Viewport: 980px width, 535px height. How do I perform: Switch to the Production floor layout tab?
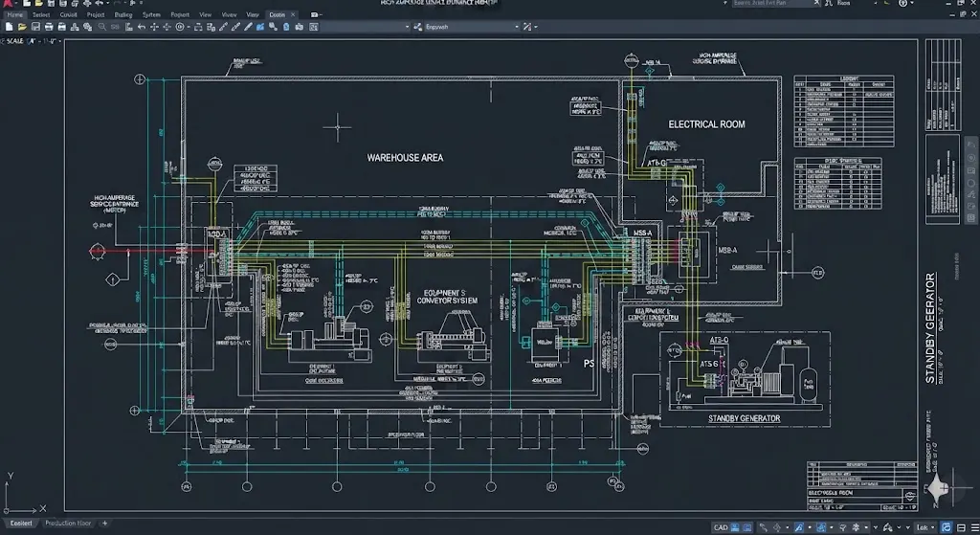[68, 524]
